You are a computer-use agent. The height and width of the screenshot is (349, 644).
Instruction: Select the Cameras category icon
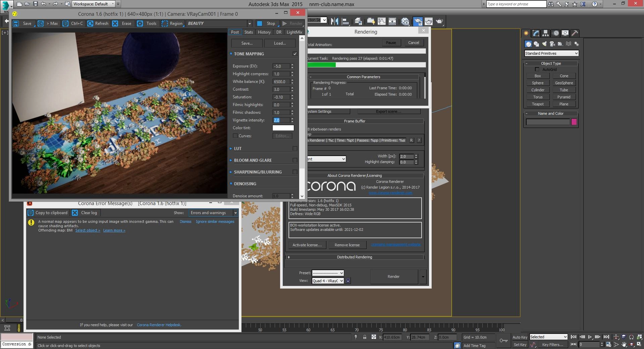(552, 44)
